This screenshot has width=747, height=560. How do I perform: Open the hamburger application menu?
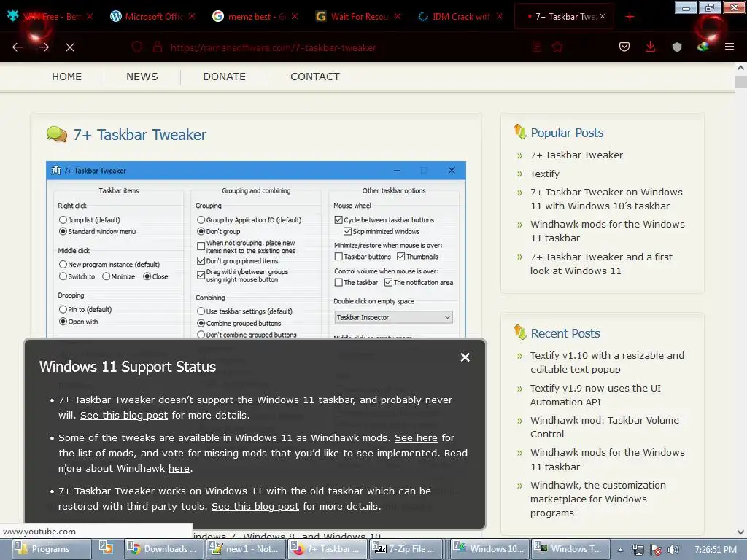coord(729,47)
